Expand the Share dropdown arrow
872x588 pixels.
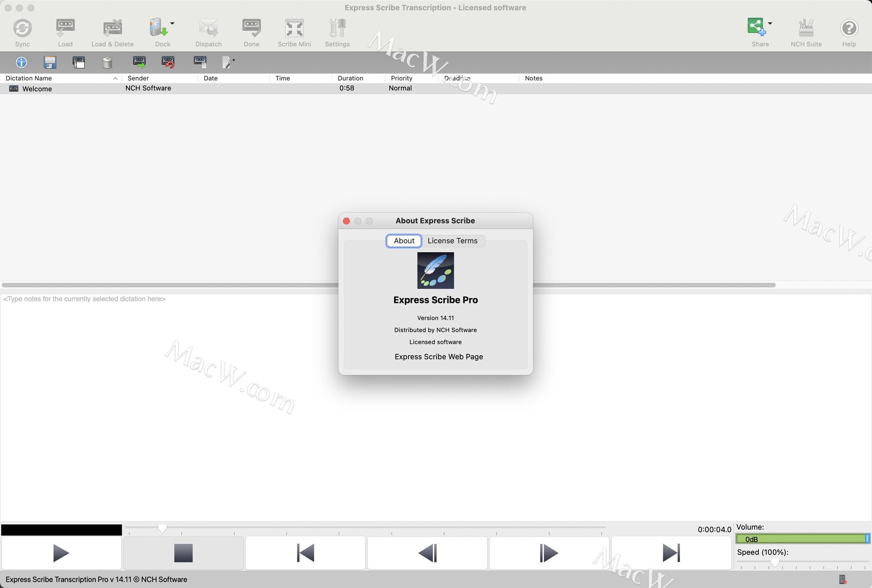pos(770,23)
